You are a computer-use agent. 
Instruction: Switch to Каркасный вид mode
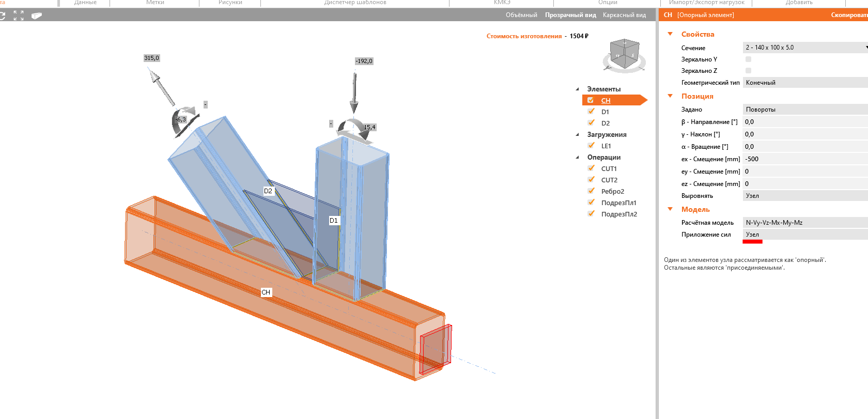[x=624, y=15]
